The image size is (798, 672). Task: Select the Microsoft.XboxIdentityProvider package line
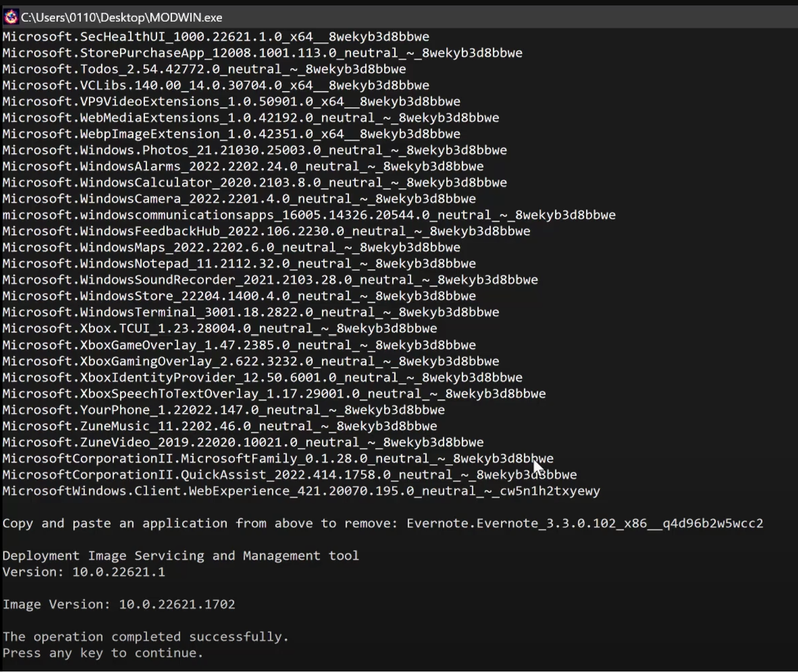point(262,377)
